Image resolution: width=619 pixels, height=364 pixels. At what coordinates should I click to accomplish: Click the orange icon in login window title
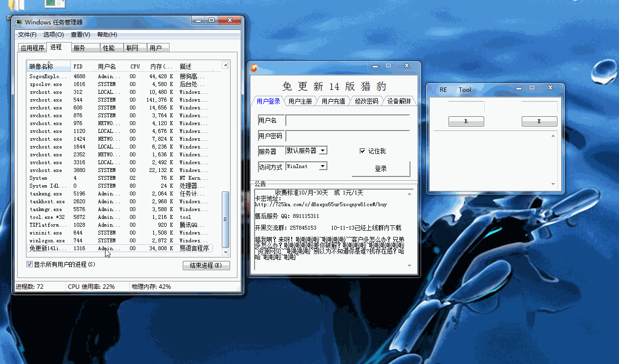click(x=254, y=68)
